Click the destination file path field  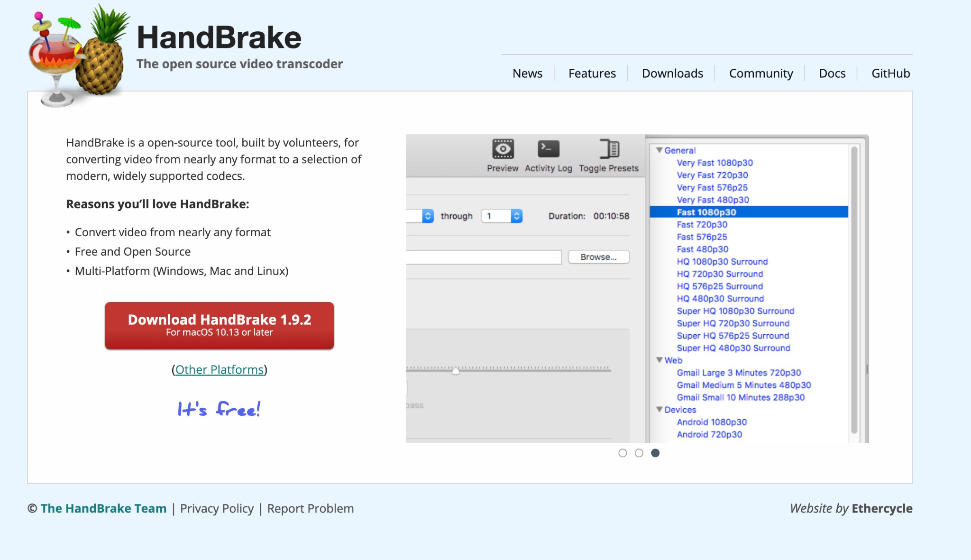(x=484, y=257)
